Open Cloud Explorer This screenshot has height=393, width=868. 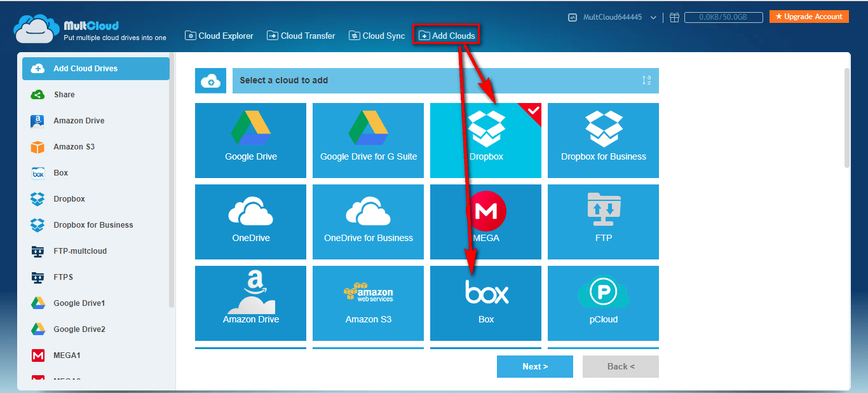pyautogui.click(x=219, y=36)
